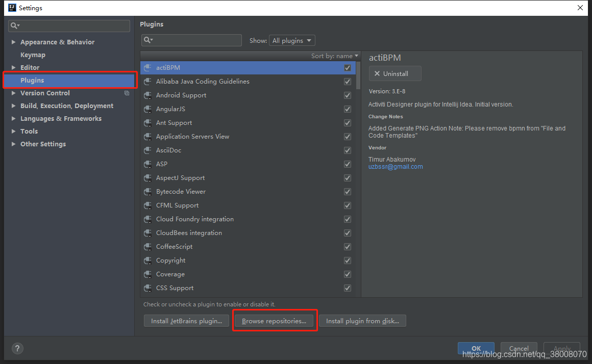Select the Cloud Foundry integration row

click(248, 219)
